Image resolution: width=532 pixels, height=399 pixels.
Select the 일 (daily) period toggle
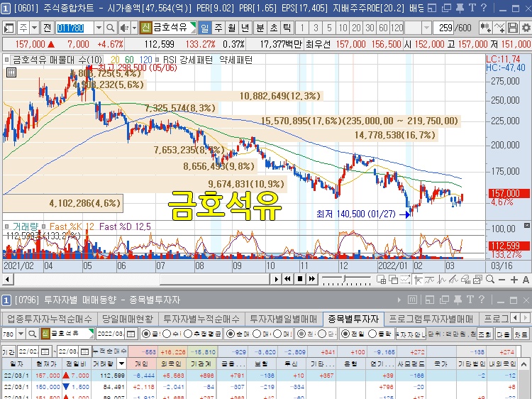(x=204, y=28)
